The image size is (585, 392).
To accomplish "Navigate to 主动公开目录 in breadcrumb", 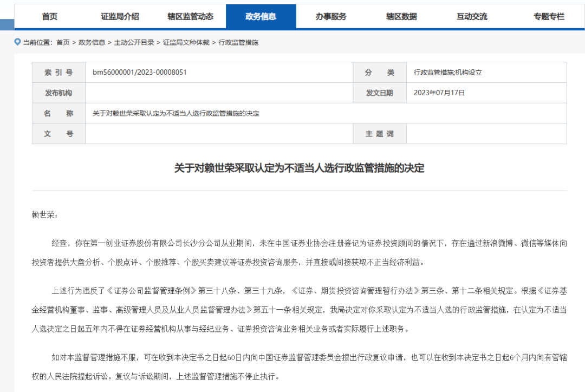I will (x=134, y=42).
